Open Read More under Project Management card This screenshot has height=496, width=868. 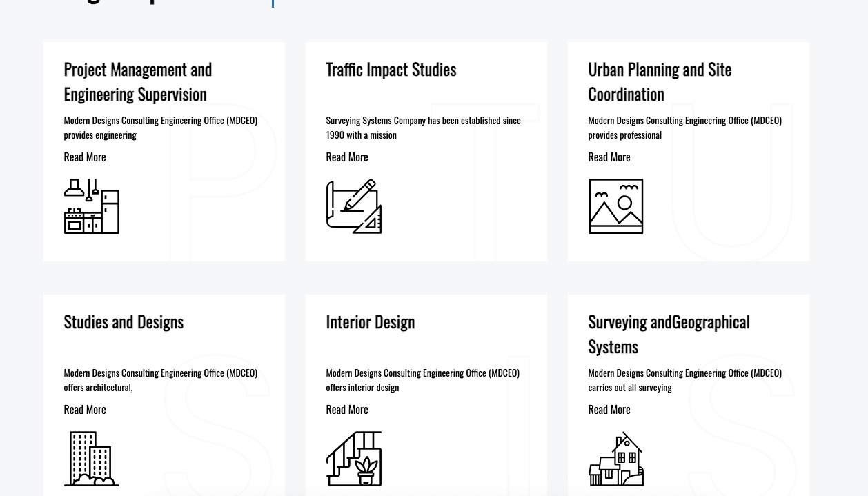click(85, 157)
